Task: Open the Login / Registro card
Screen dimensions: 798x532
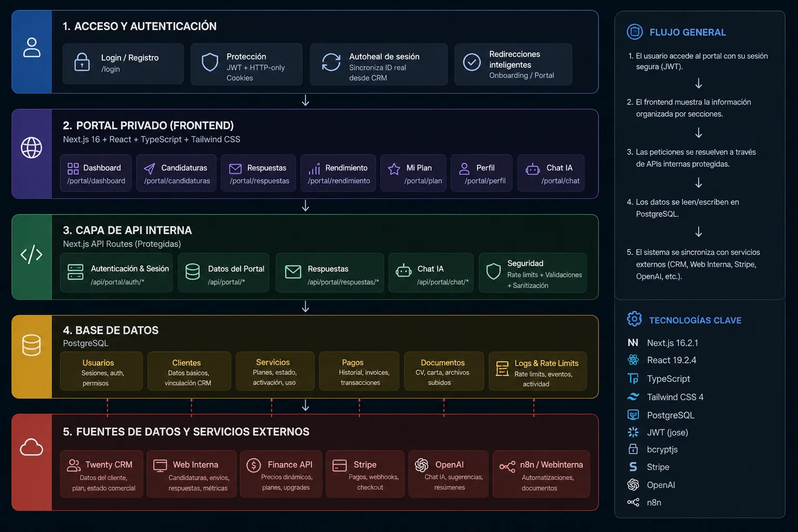Action: (123, 64)
